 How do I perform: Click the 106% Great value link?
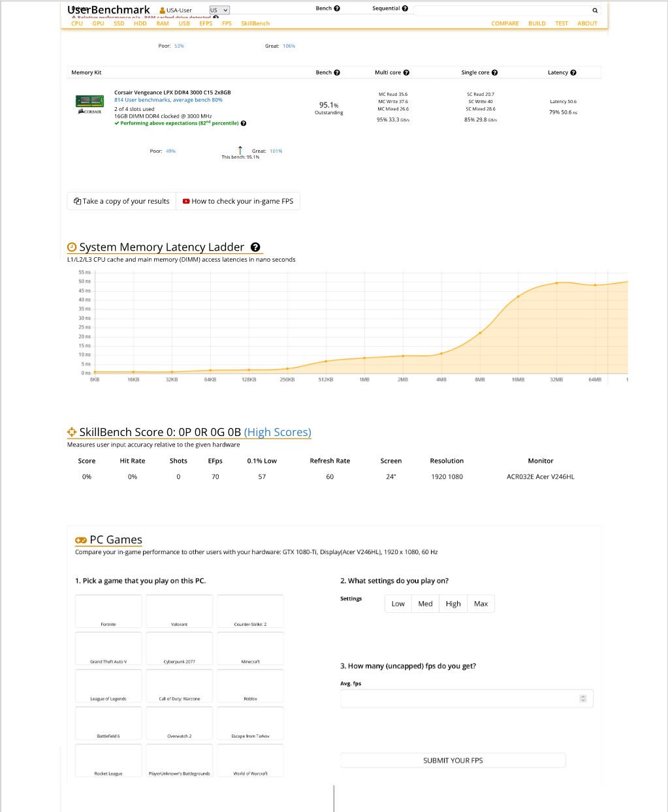(289, 46)
